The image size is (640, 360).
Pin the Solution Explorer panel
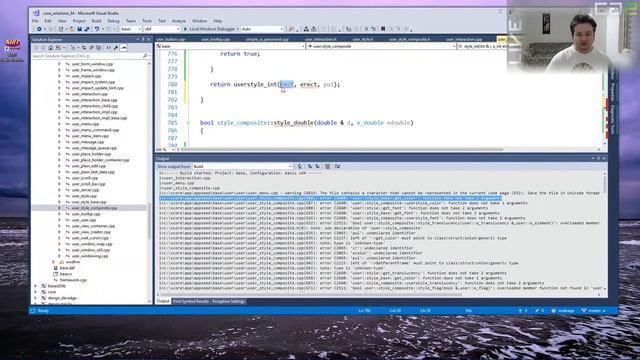pyautogui.click(x=143, y=39)
